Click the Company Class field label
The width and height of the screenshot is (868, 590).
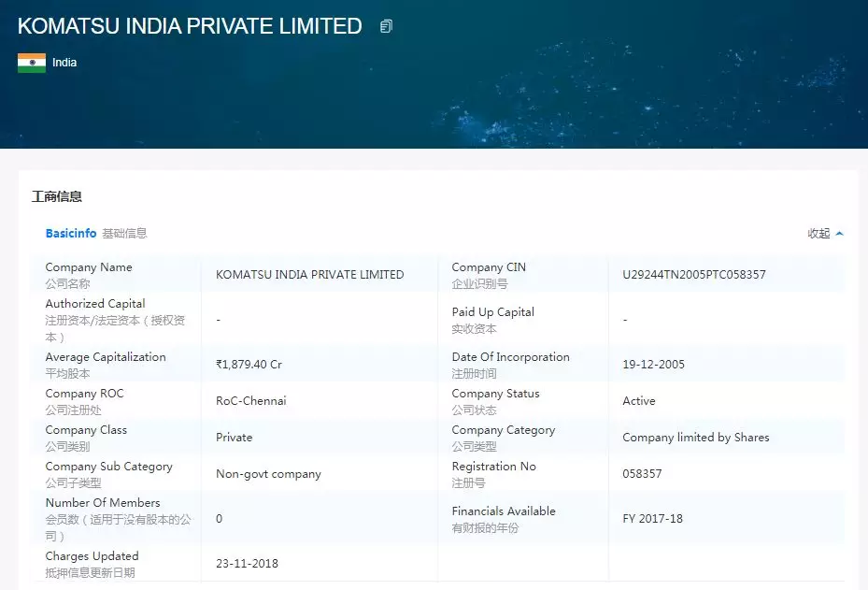click(x=86, y=430)
